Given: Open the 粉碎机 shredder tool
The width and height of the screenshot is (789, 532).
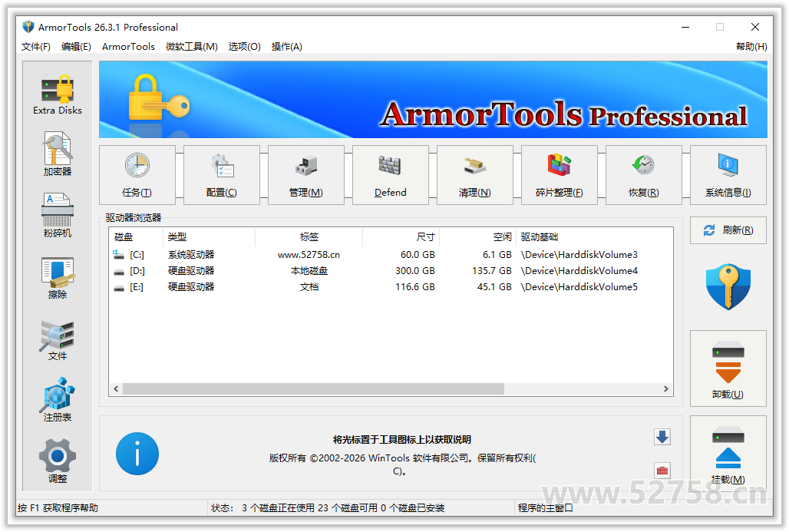Looking at the screenshot, I should 58,216.
